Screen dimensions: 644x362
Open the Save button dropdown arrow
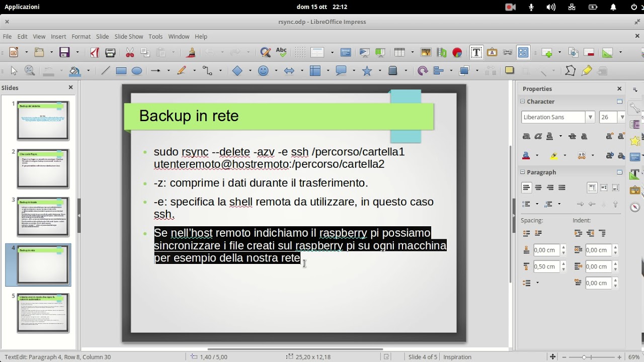[77, 52]
